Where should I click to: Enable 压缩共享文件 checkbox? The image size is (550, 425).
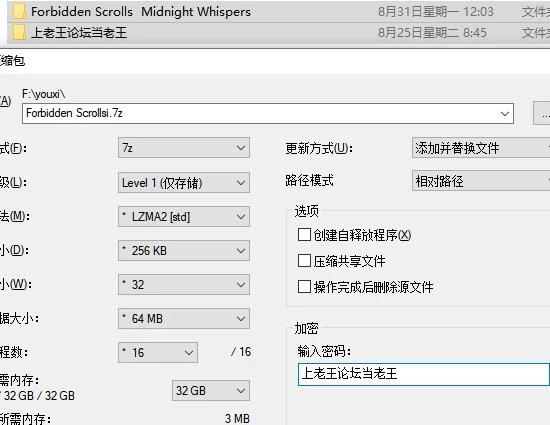tap(304, 261)
